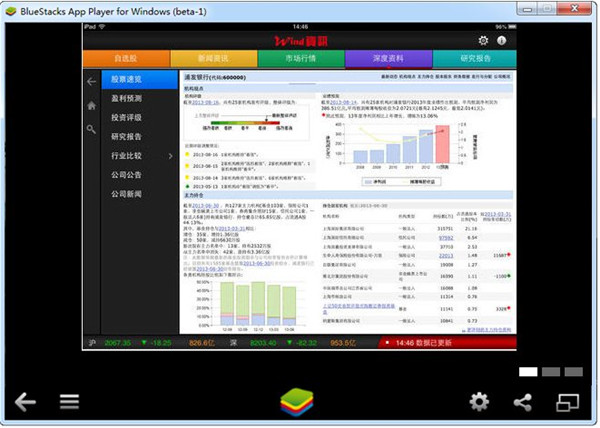
Task: Click Shenzhen change value -82.32
Action: point(306,343)
